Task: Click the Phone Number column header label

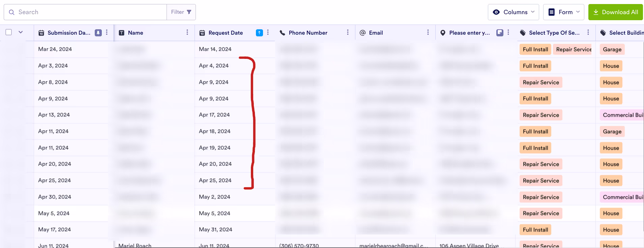Action: point(308,33)
